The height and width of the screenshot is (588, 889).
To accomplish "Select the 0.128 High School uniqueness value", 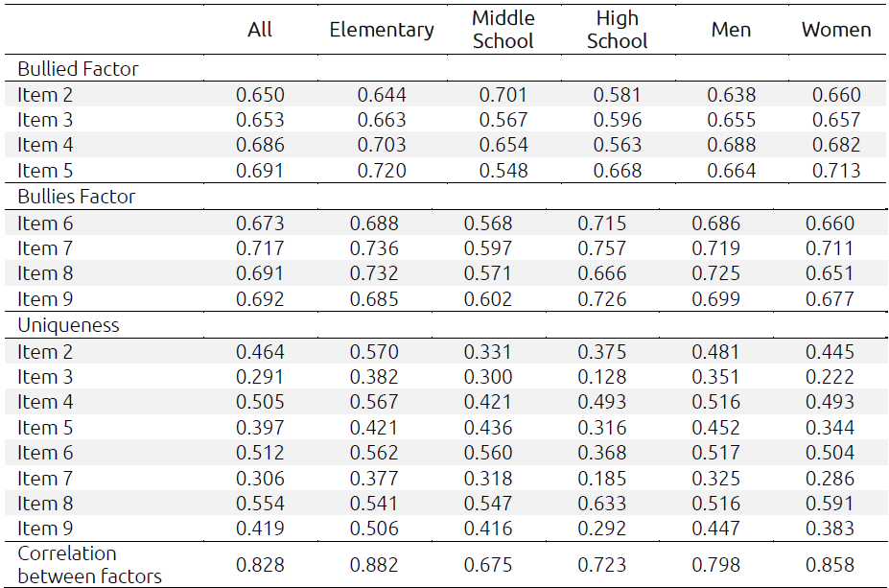I will (602, 377).
